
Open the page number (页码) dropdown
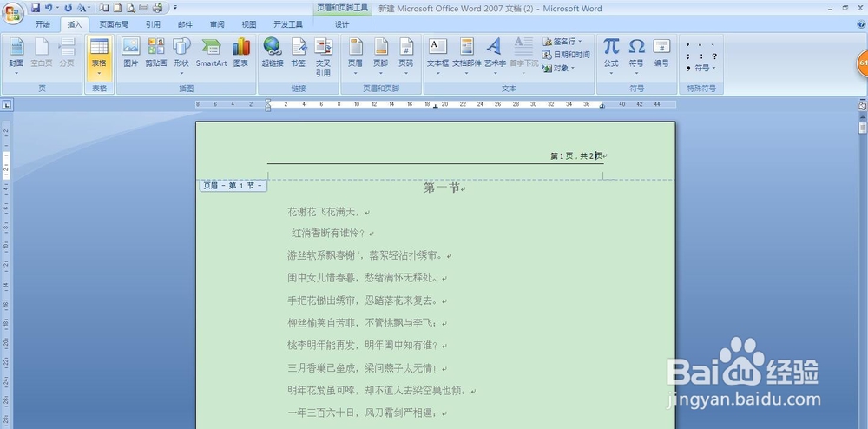[x=406, y=56]
